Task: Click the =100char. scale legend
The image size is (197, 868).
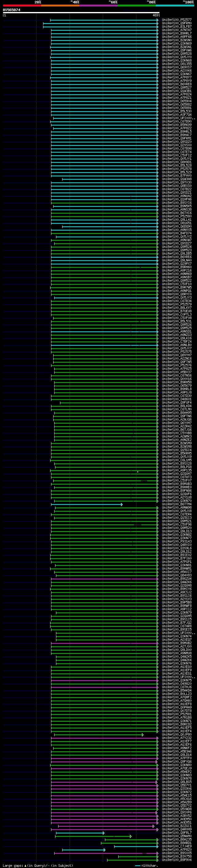Action: (x=147, y=865)
